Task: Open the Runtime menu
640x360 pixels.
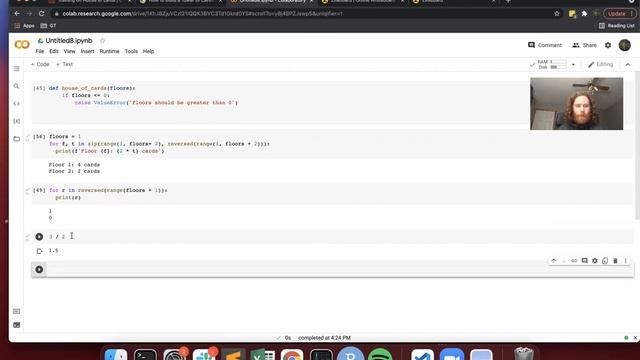Action: [109, 51]
